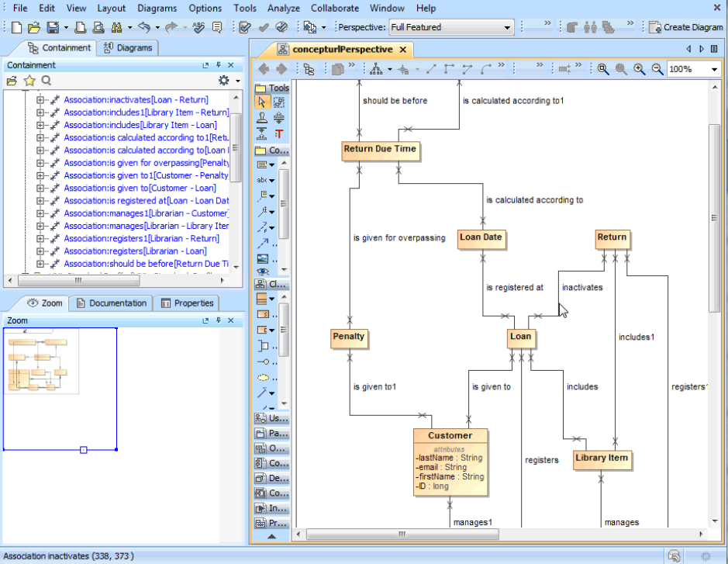Pin the Zoom panel with the pushpin
The height and width of the screenshot is (564, 728).
[219, 320]
